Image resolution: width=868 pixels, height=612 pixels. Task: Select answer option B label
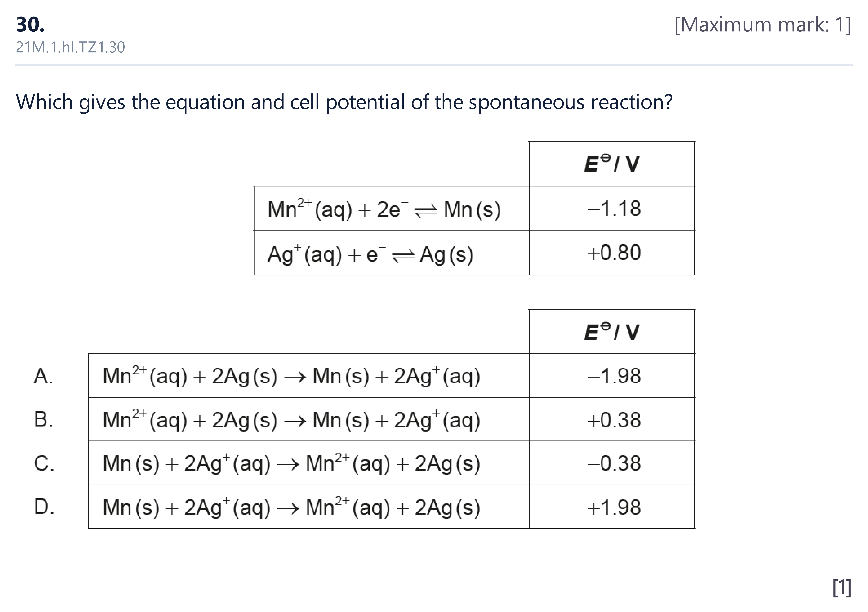tap(44, 419)
